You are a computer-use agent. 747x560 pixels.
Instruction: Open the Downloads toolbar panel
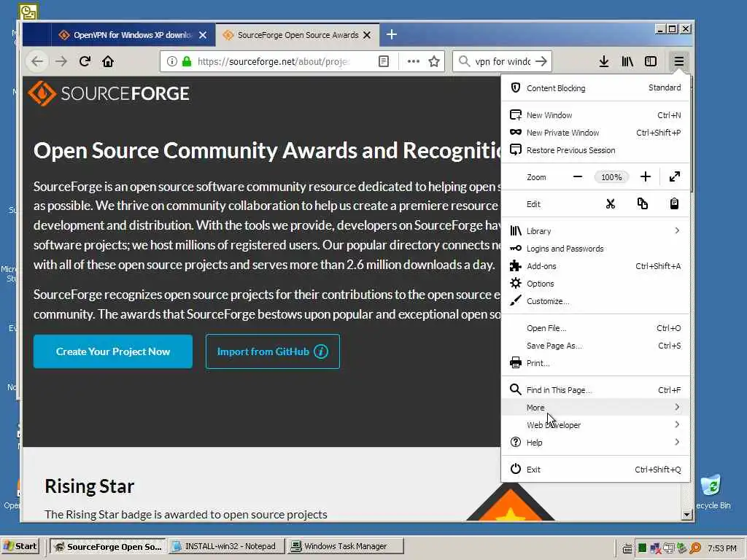click(x=603, y=61)
